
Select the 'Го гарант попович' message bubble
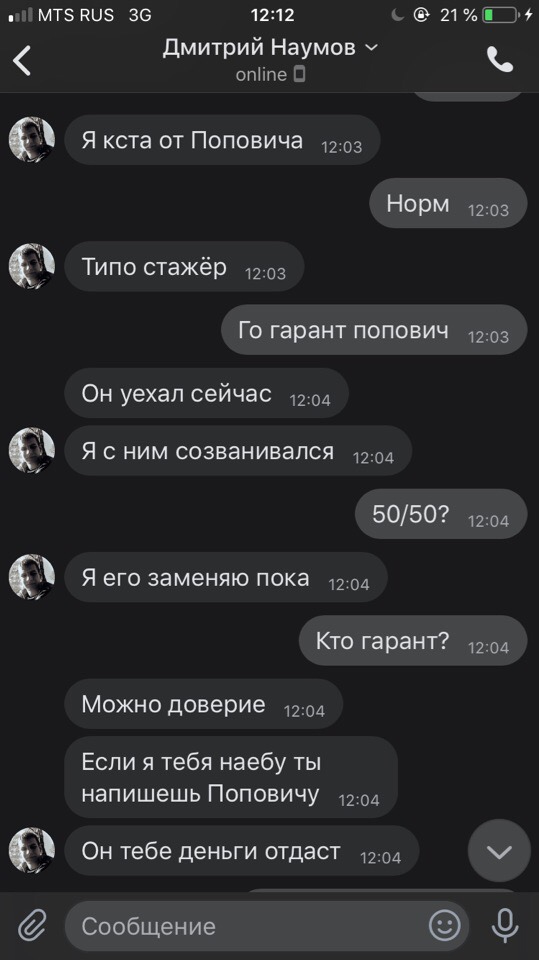[374, 330]
